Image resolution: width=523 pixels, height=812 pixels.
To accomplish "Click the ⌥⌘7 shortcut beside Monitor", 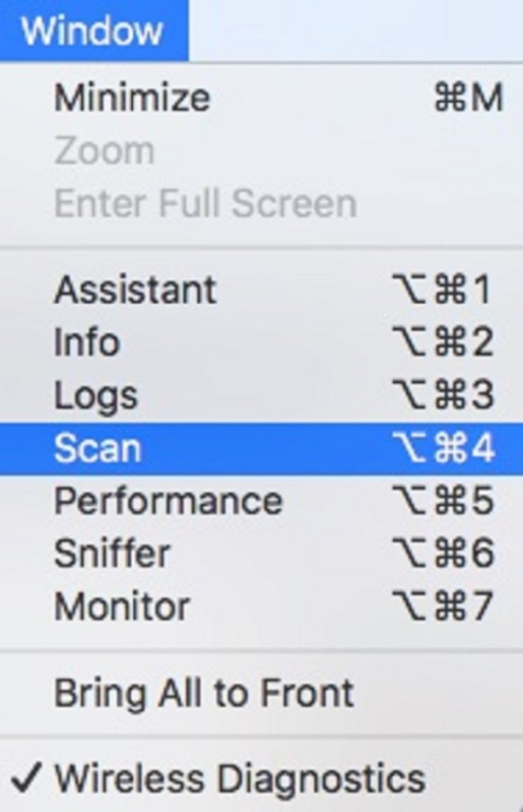I will (442, 607).
